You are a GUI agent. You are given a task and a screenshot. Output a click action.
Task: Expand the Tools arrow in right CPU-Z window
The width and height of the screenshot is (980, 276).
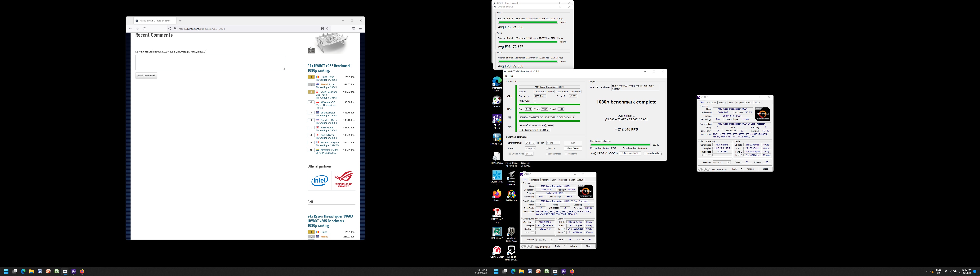click(741, 169)
